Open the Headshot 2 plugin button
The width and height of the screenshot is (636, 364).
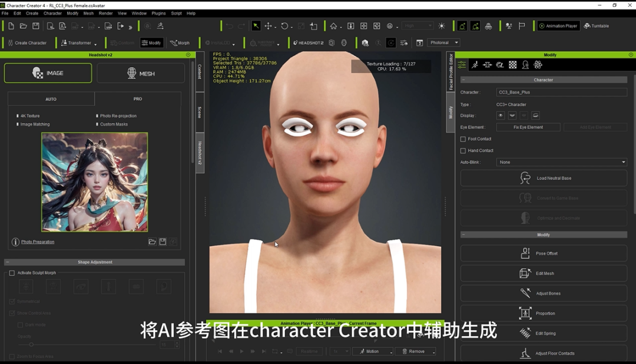(308, 42)
